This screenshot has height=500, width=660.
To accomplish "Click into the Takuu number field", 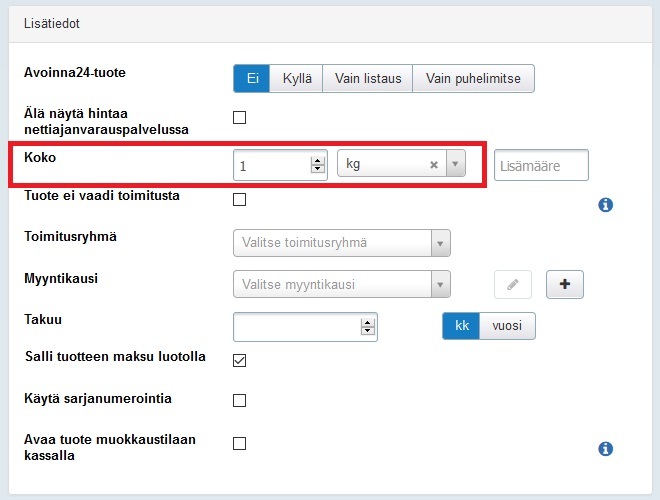I will pos(296,326).
